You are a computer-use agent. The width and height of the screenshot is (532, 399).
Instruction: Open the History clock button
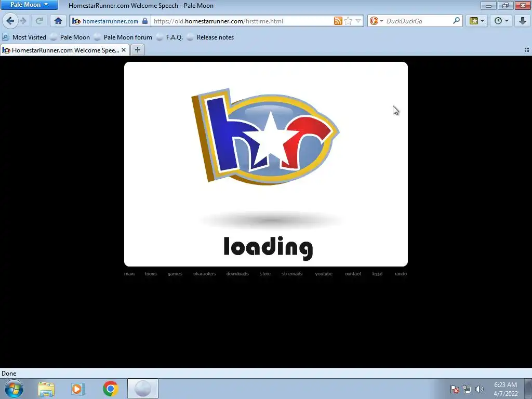(x=498, y=21)
